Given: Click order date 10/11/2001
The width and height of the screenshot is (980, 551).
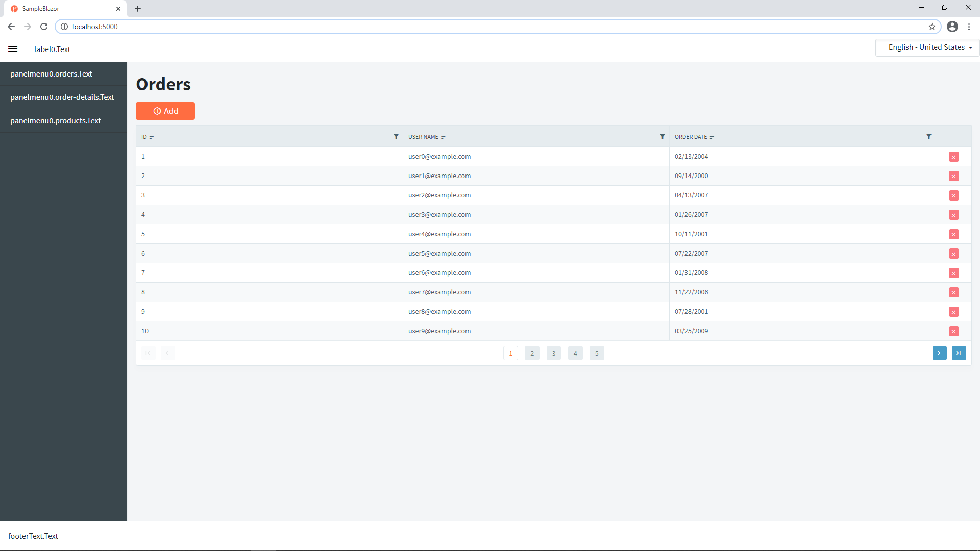Looking at the screenshot, I should [691, 234].
